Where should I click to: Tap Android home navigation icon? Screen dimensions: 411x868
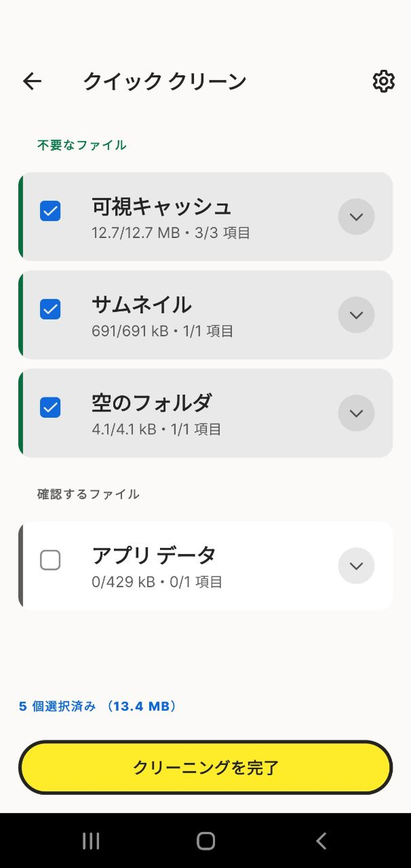click(206, 841)
